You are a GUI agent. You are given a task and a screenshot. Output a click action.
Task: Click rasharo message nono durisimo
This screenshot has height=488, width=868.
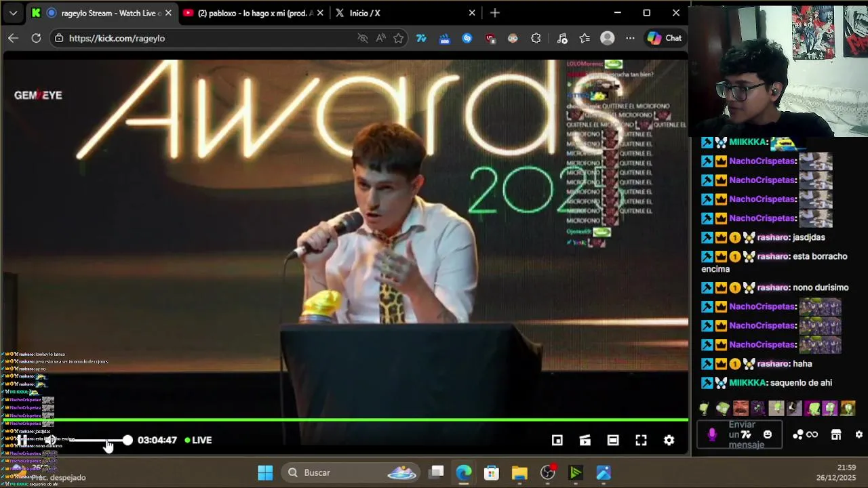(821, 287)
